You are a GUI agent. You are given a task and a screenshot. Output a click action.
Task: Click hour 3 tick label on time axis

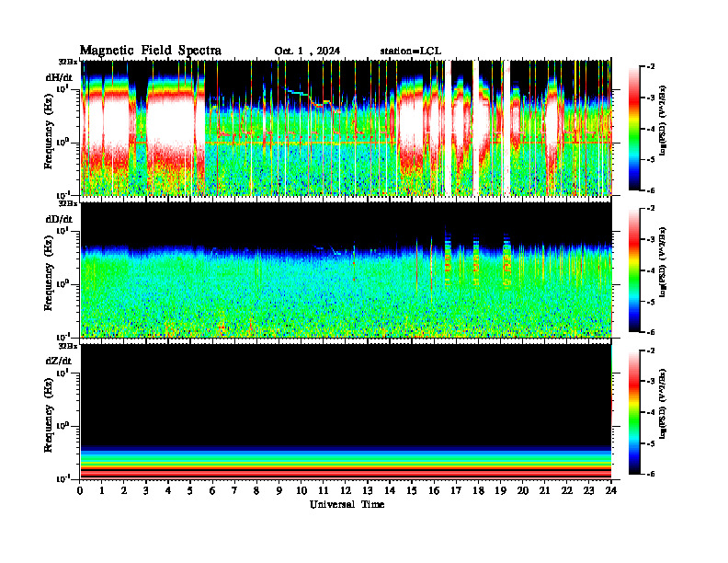pyautogui.click(x=146, y=490)
